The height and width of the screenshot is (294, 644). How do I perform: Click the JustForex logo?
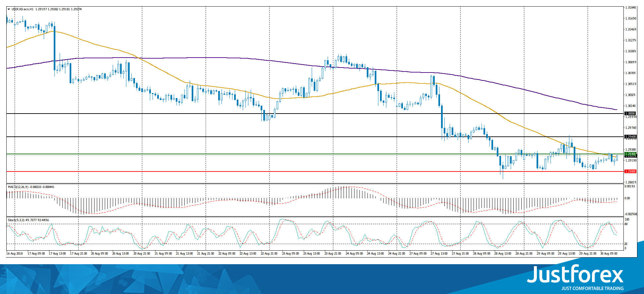[x=575, y=274]
